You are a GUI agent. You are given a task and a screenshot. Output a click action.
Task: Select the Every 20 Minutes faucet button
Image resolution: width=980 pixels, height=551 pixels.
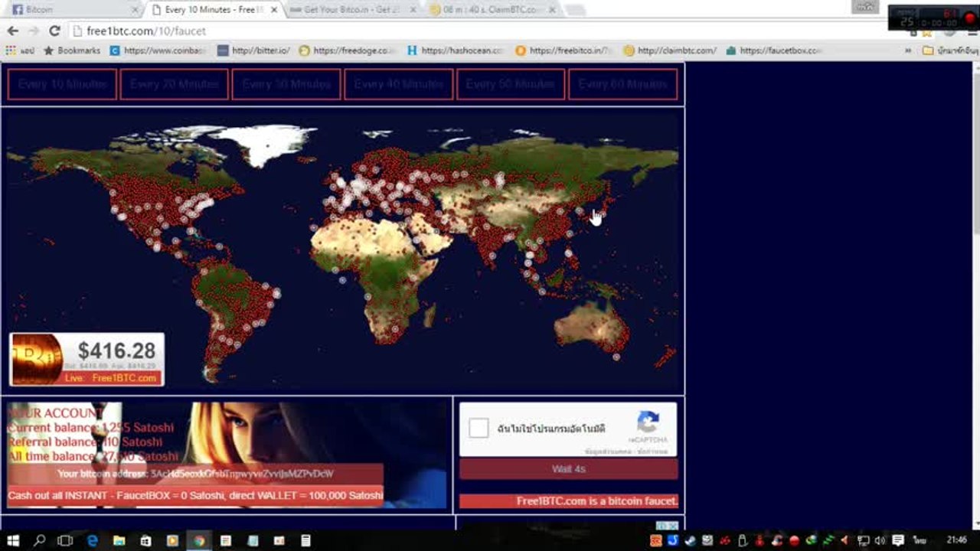[x=174, y=84]
